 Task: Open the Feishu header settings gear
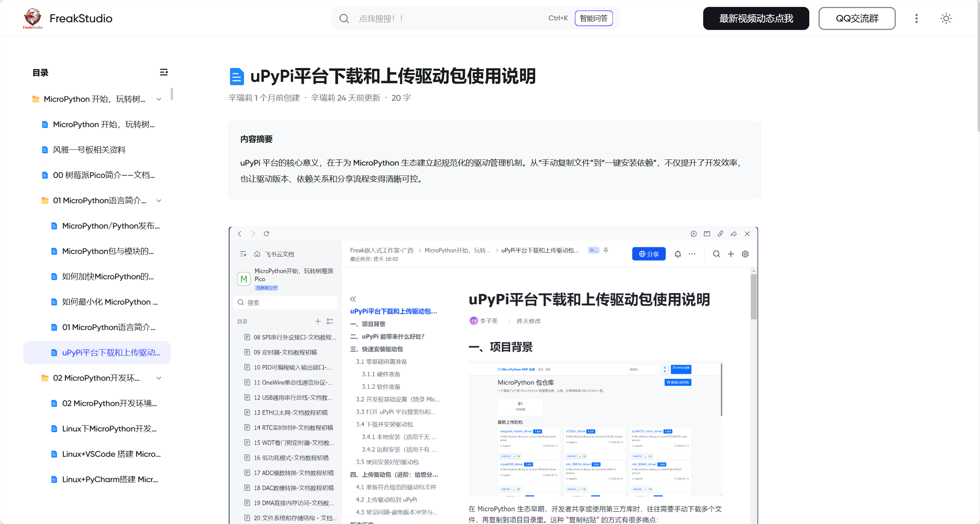point(745,254)
